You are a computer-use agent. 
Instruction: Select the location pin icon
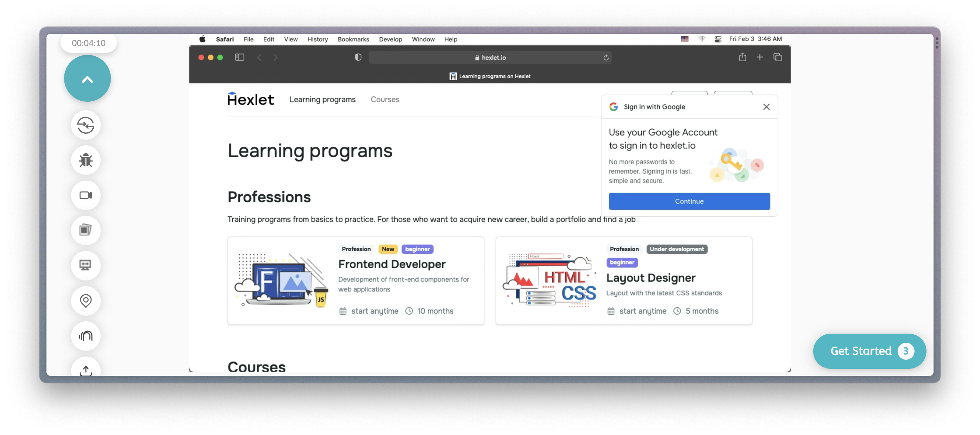click(86, 301)
